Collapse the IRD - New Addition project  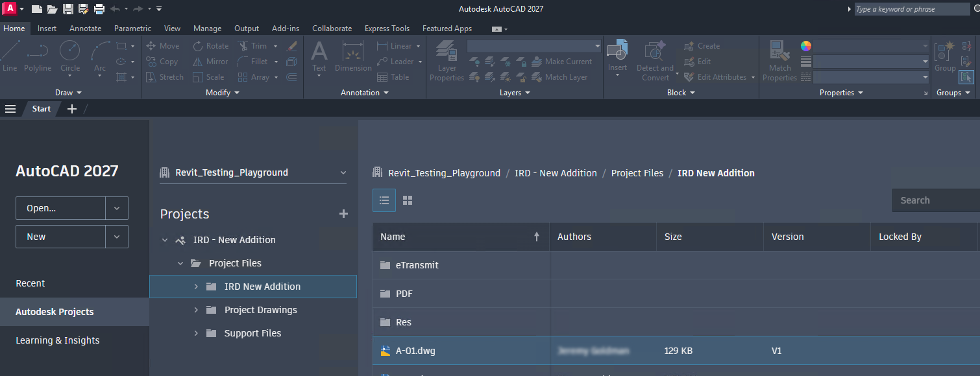click(165, 240)
